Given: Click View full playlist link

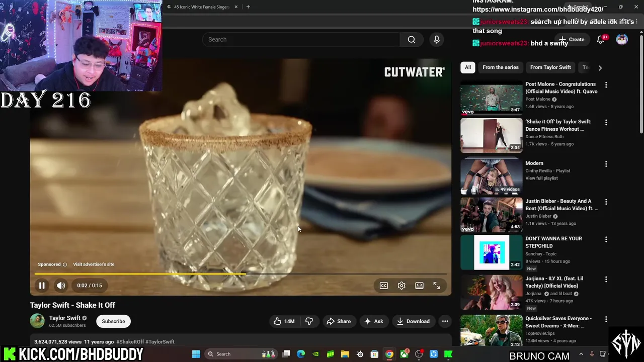Looking at the screenshot, I should coord(541,178).
